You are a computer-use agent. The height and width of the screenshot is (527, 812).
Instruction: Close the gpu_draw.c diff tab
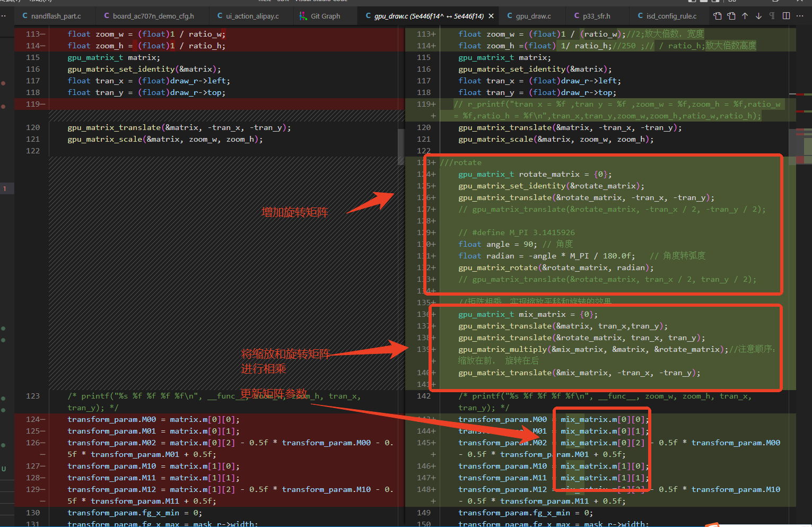coord(491,16)
